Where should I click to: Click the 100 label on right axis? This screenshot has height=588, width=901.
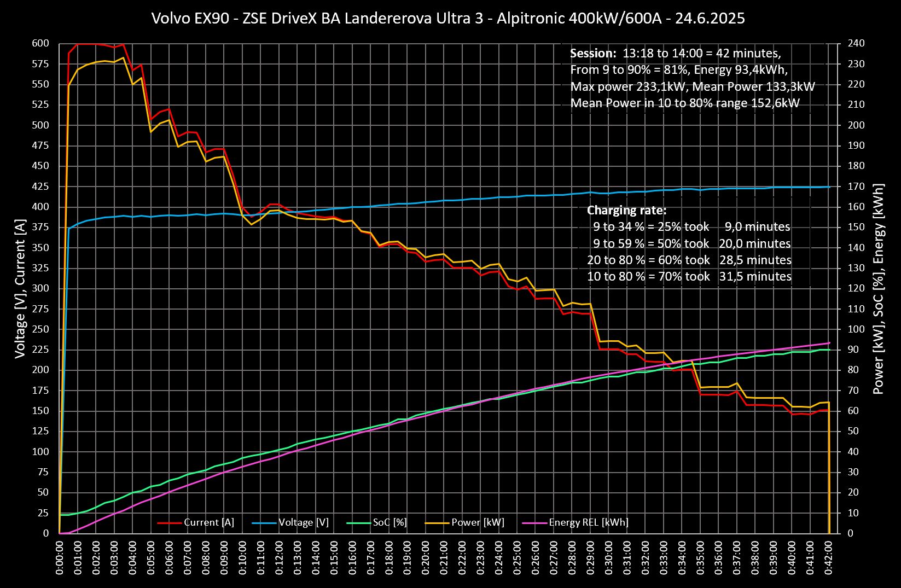tap(856, 329)
